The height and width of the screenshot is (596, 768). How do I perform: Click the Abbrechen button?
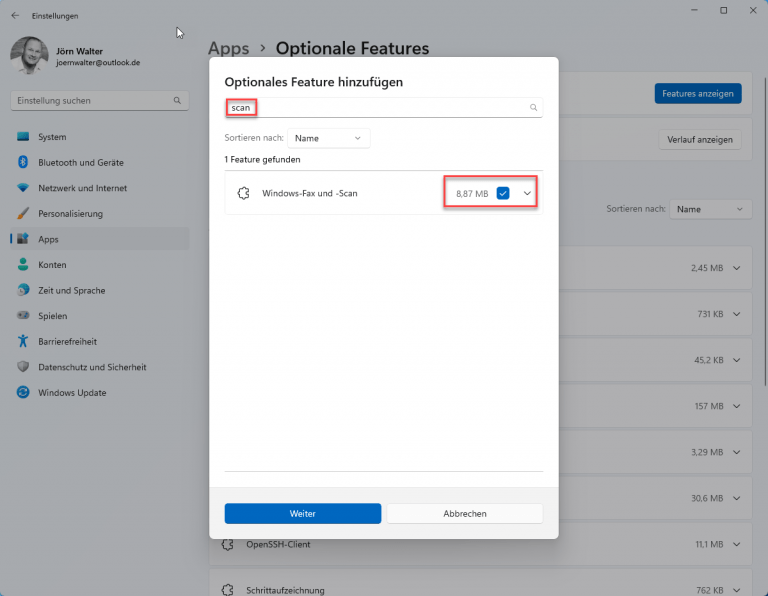pyautogui.click(x=465, y=513)
